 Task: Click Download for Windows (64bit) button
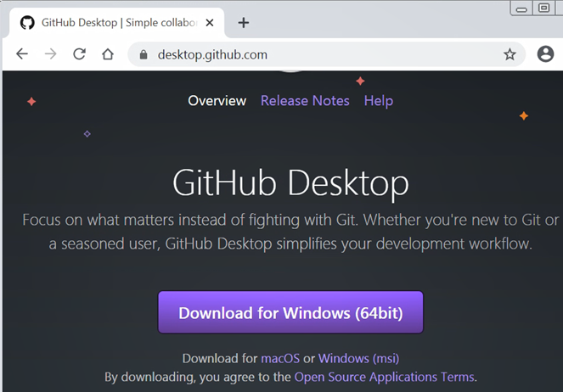[290, 312]
